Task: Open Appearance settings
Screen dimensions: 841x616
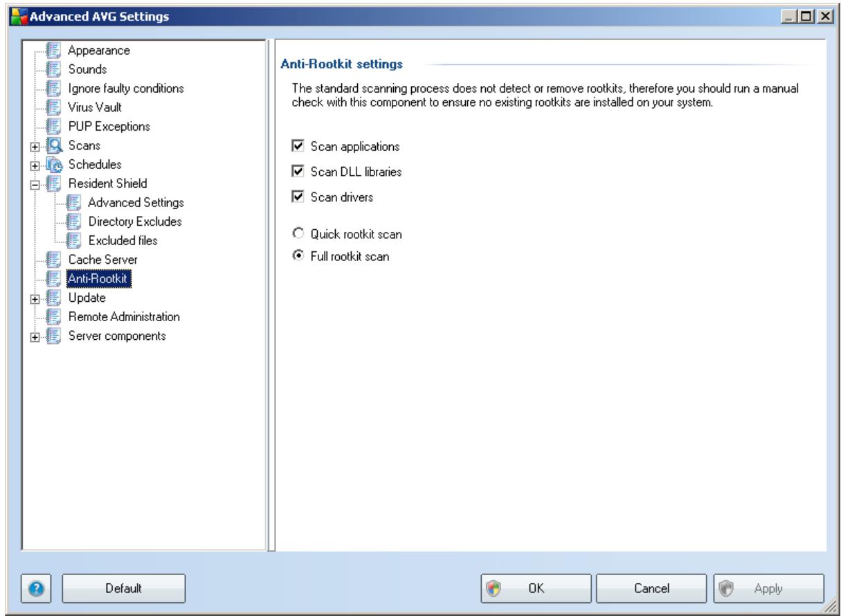Action: [x=99, y=51]
